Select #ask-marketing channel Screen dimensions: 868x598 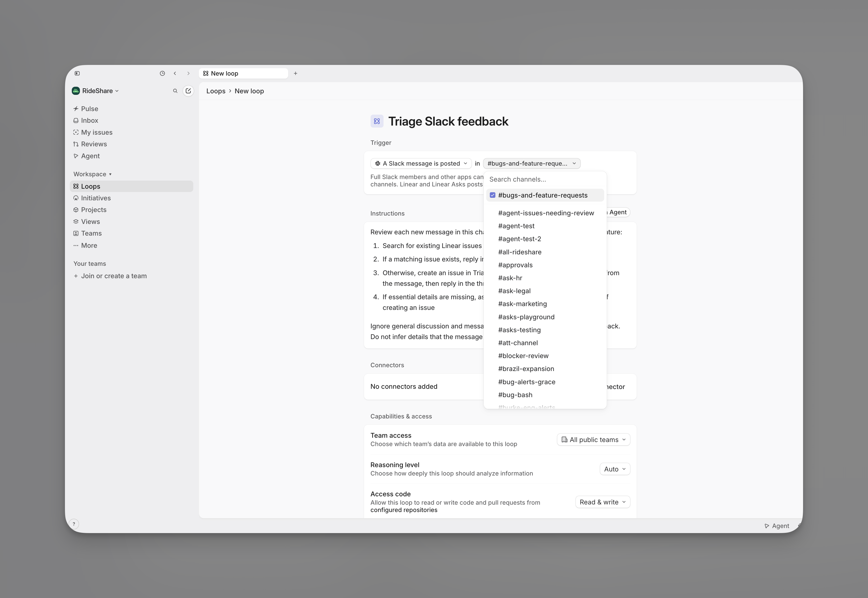545,304
